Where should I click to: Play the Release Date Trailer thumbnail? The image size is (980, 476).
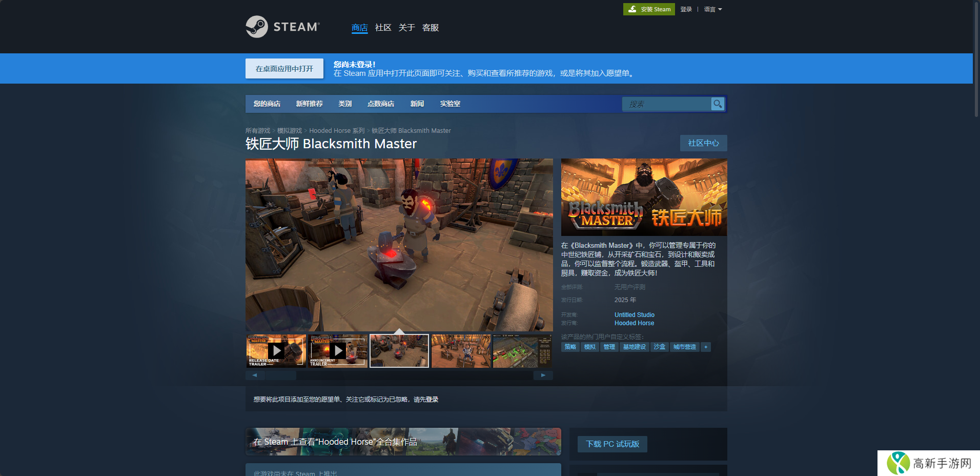[276, 351]
